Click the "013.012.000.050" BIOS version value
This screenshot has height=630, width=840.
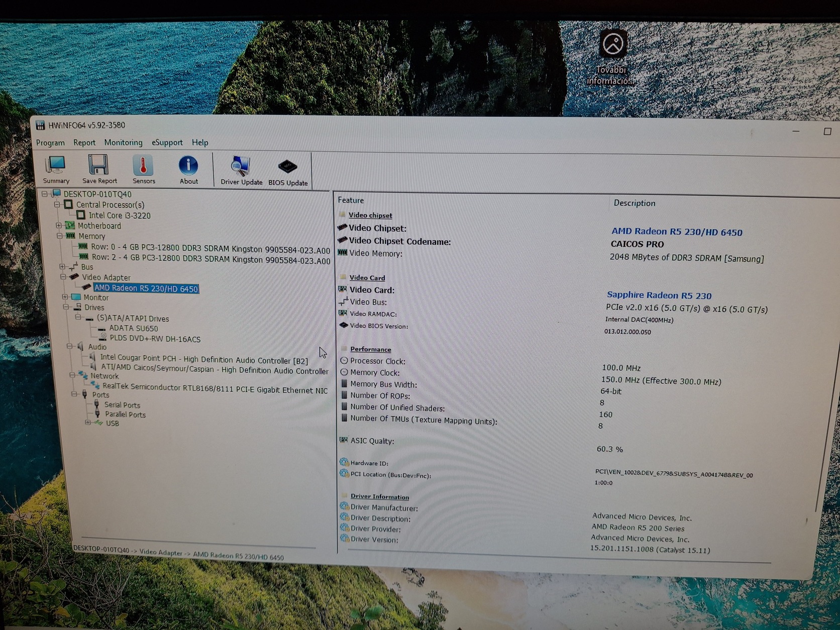coord(627,332)
